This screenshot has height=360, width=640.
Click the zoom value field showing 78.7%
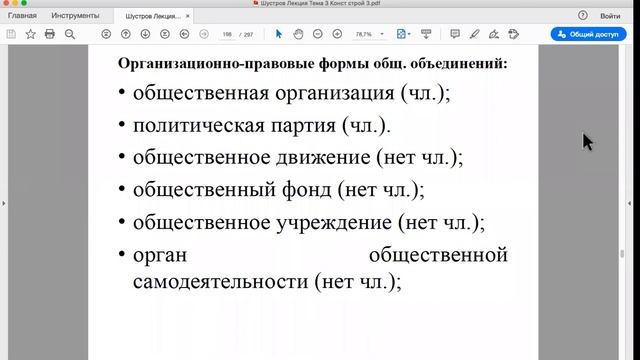click(x=364, y=35)
